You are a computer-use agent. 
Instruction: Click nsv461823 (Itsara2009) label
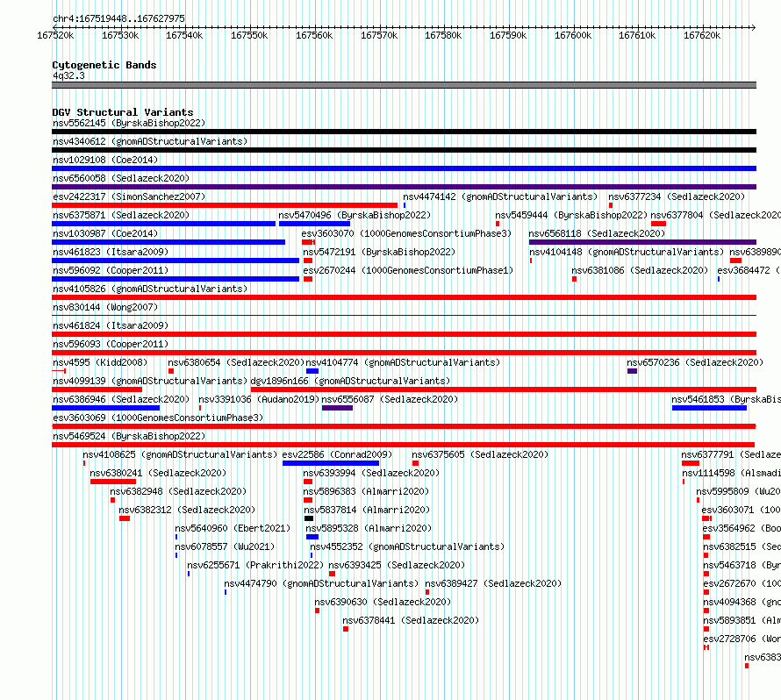coord(111,252)
